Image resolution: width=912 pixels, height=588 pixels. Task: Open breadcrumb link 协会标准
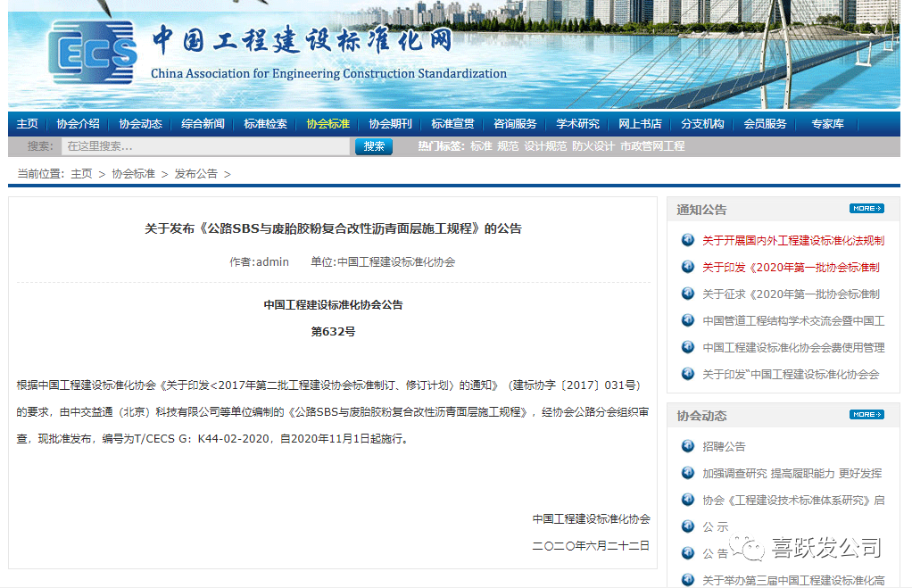[134, 175]
